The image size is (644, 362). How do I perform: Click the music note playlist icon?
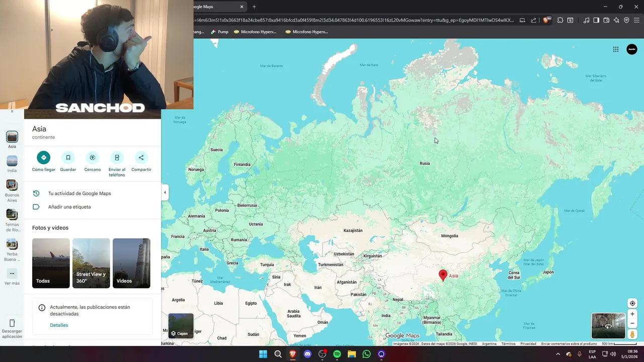click(x=586, y=20)
